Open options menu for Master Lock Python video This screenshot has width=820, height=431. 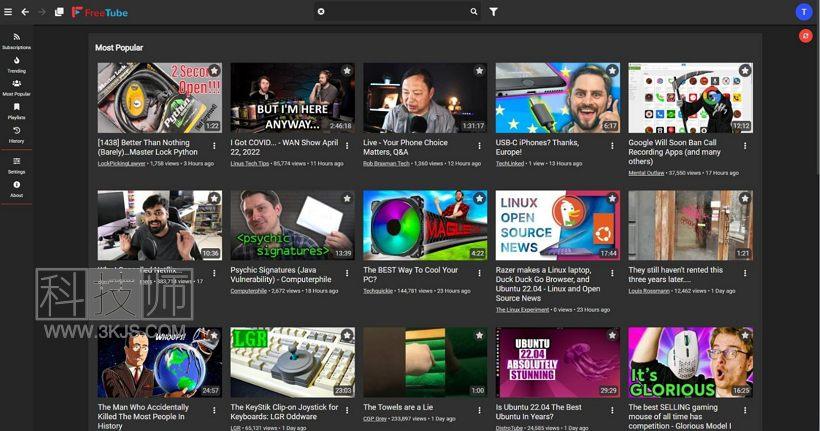[x=214, y=146]
